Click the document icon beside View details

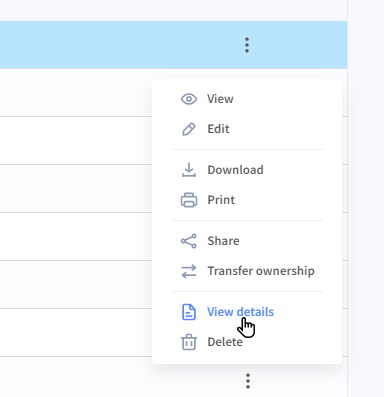click(x=189, y=312)
